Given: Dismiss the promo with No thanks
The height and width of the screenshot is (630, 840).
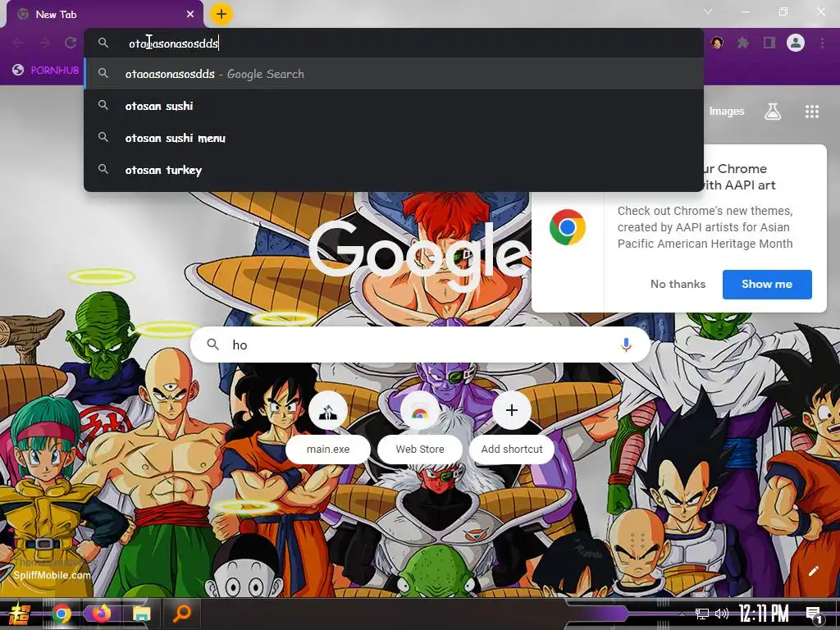Looking at the screenshot, I should point(678,284).
